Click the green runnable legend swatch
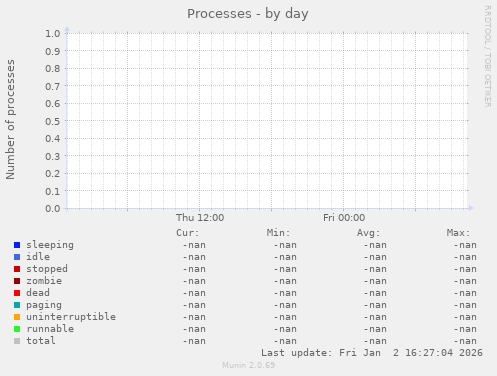This screenshot has height=376, width=497. pyautogui.click(x=17, y=329)
